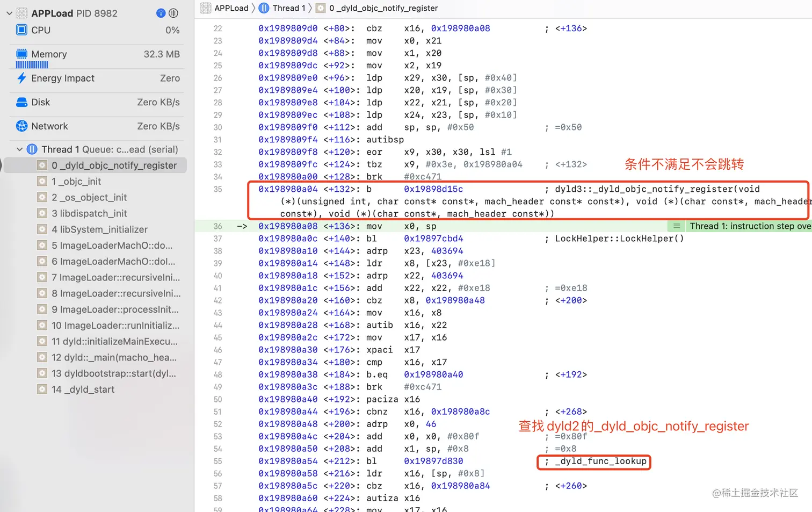Image resolution: width=812 pixels, height=512 pixels.
Task: Click the frame icon in jump bar
Action: tap(321, 8)
